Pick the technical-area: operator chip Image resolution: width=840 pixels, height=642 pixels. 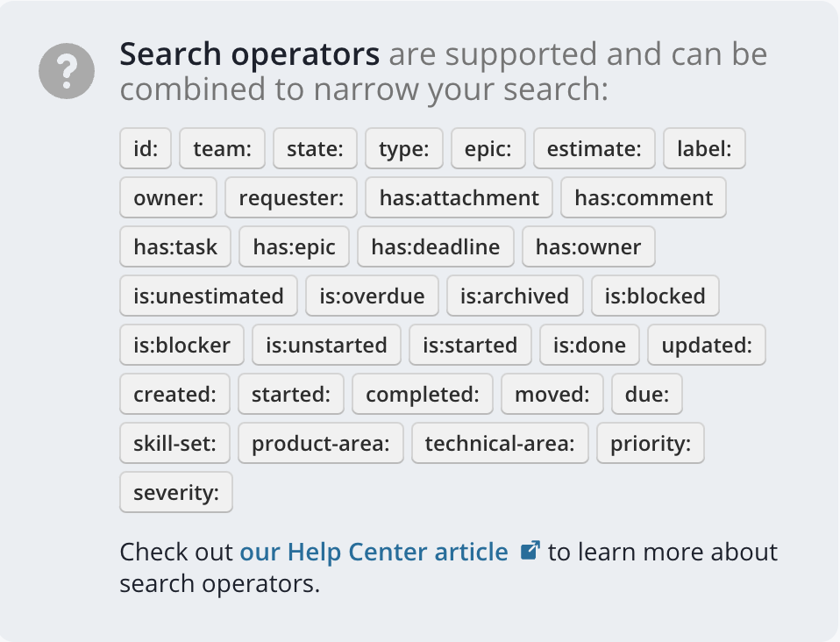pos(500,444)
